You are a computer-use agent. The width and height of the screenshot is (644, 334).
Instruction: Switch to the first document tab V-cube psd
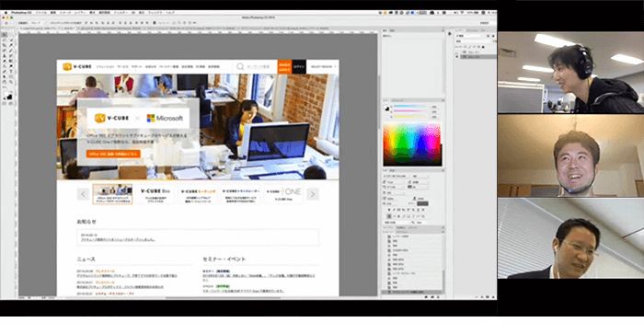(x=46, y=29)
